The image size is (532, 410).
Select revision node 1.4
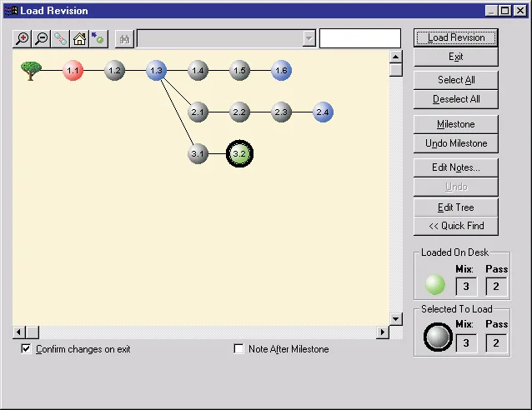pyautogui.click(x=198, y=71)
